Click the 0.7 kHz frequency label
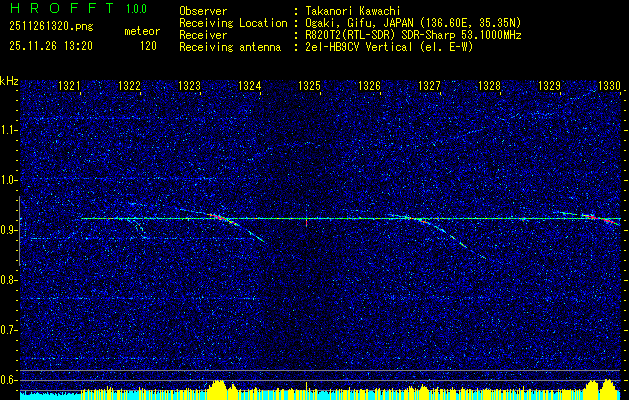The image size is (629, 400). click(x=8, y=330)
